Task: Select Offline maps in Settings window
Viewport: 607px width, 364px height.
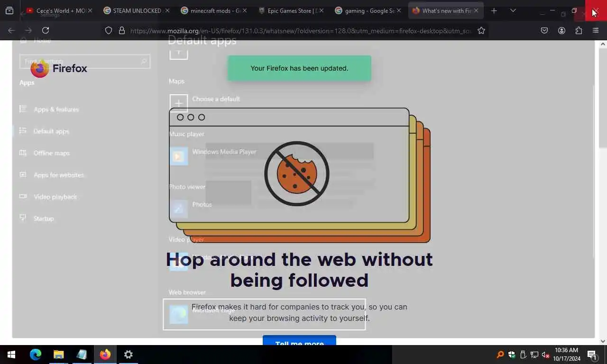Action: (x=51, y=153)
